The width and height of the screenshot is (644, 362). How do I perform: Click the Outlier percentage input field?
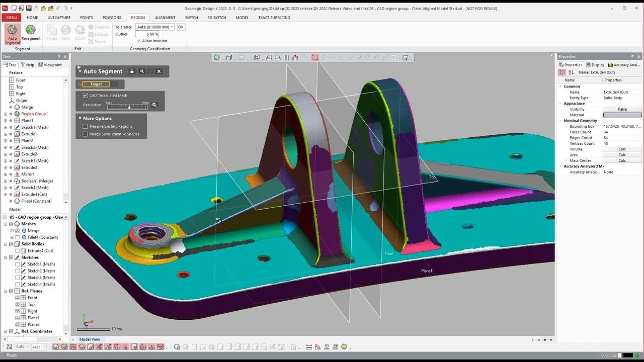point(147,34)
